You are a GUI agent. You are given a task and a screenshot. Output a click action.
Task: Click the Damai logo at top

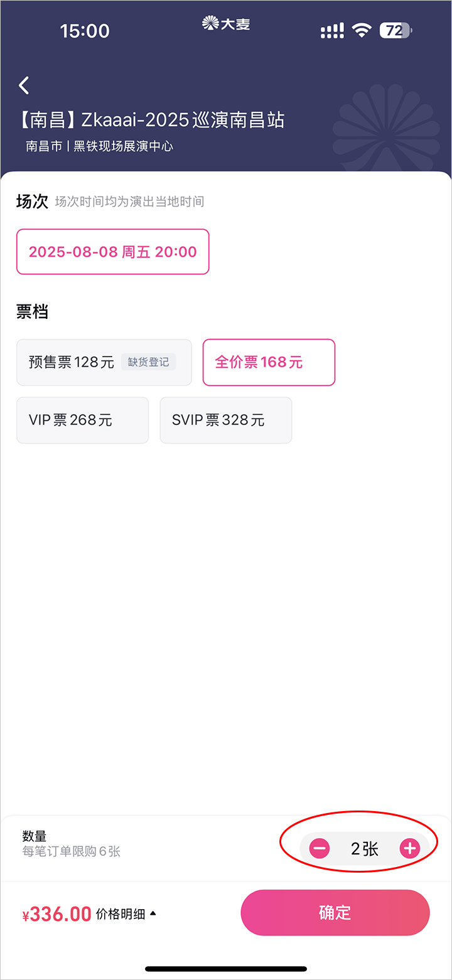click(226, 24)
